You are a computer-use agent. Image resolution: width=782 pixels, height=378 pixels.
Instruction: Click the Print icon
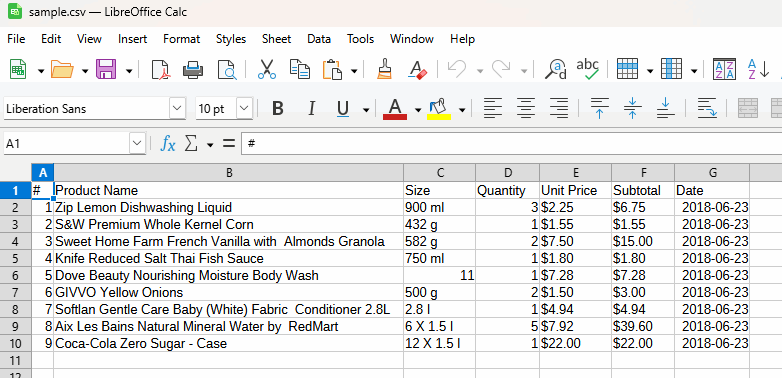193,69
